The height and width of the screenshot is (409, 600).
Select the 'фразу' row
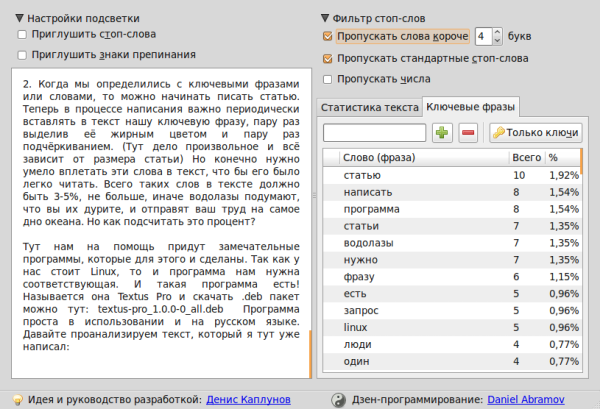point(452,277)
